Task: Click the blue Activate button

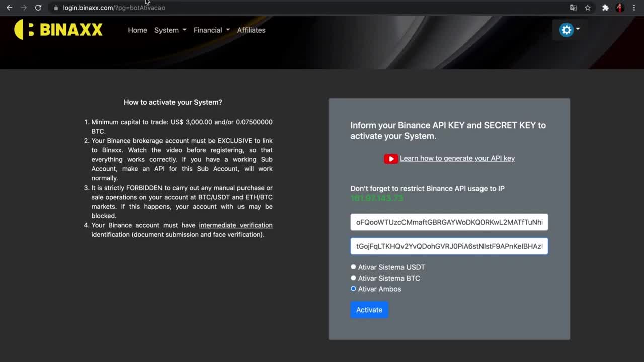Action: [369, 310]
